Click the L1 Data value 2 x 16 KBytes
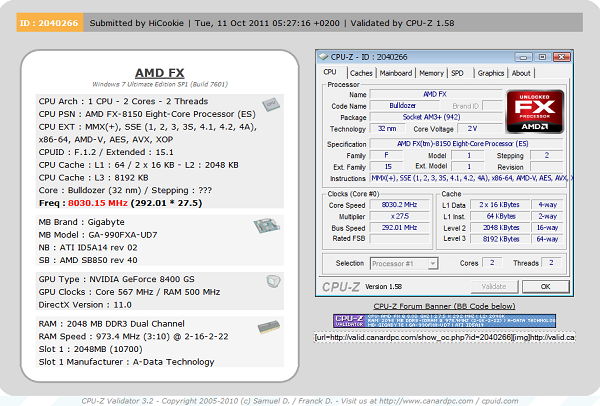 click(499, 205)
